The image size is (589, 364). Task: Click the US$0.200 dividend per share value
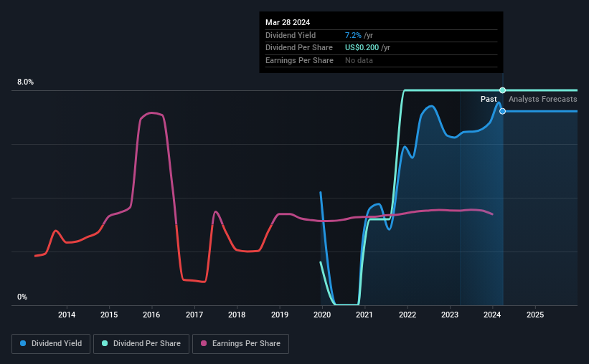[x=362, y=48]
